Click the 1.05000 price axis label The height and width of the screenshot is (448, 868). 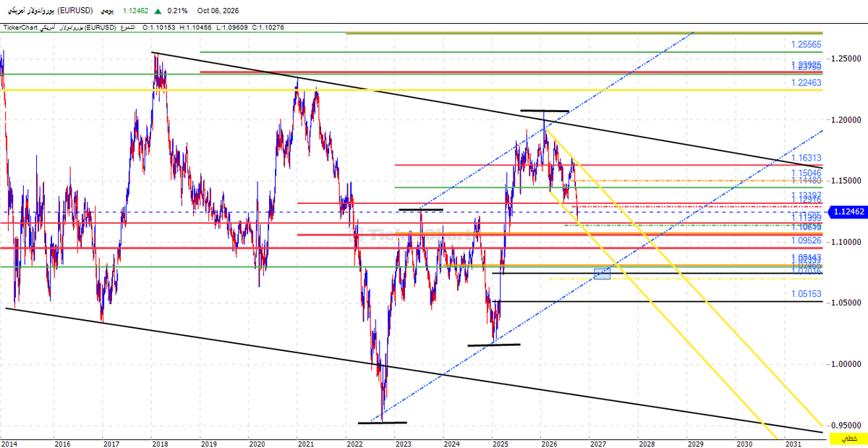pos(845,303)
